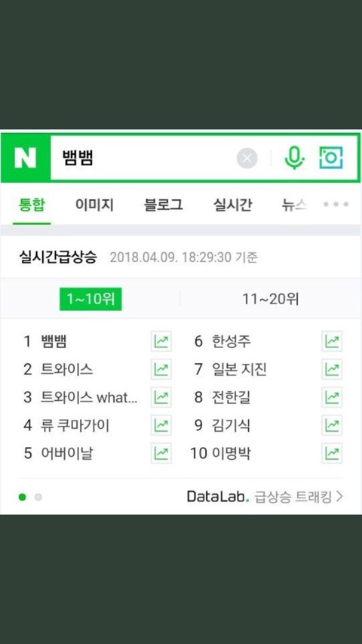362x644 pixels.
Task: Click the search input field containing 뱀뱀
Action: pos(143,158)
